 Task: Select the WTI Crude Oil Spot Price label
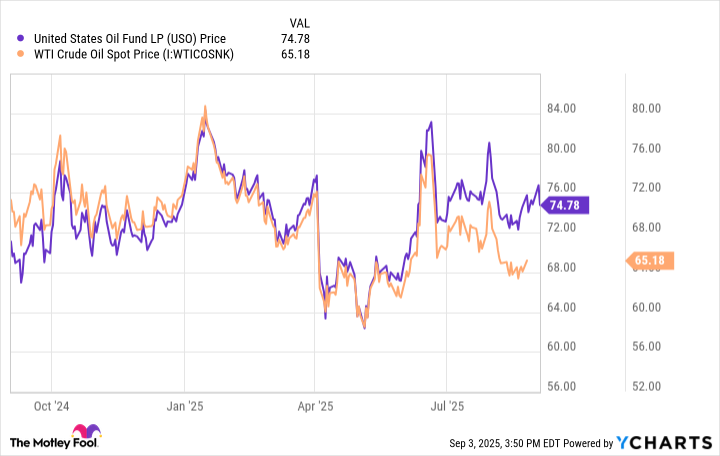[133, 54]
